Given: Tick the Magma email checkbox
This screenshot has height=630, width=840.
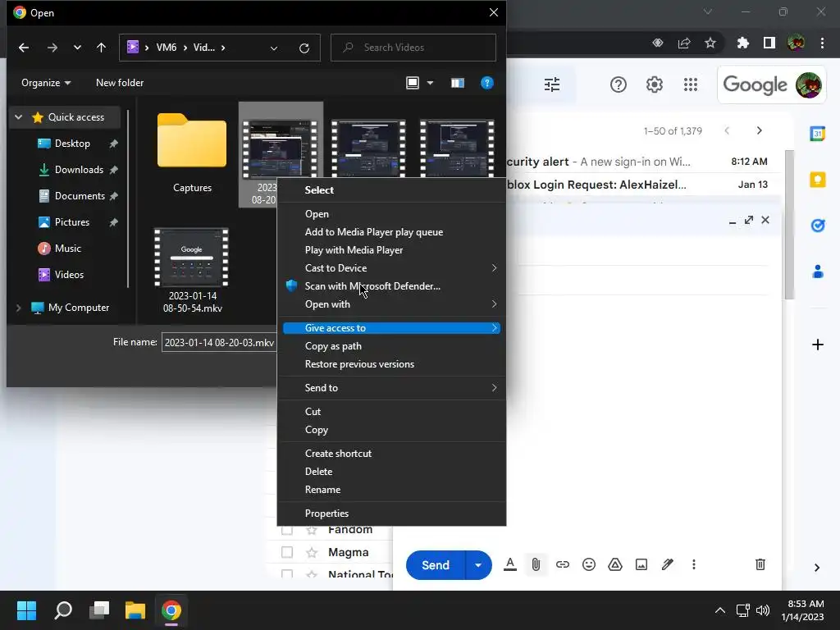Looking at the screenshot, I should tap(287, 552).
